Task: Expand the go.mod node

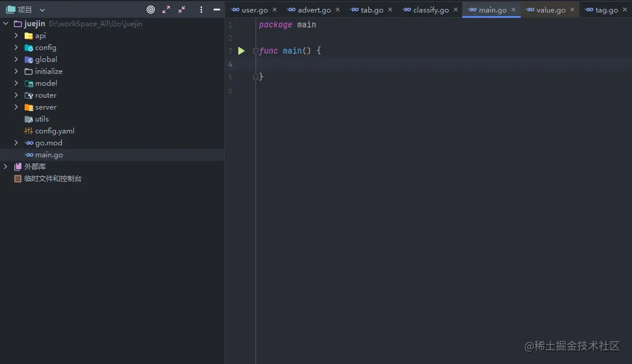Action: 16,143
